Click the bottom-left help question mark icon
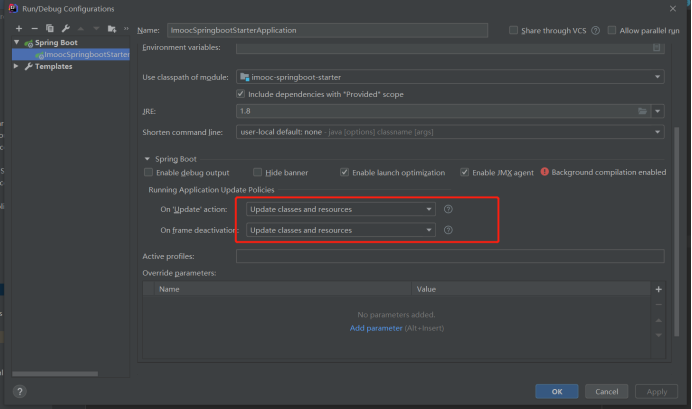Screen dimensions: 692x409 click(x=19, y=391)
